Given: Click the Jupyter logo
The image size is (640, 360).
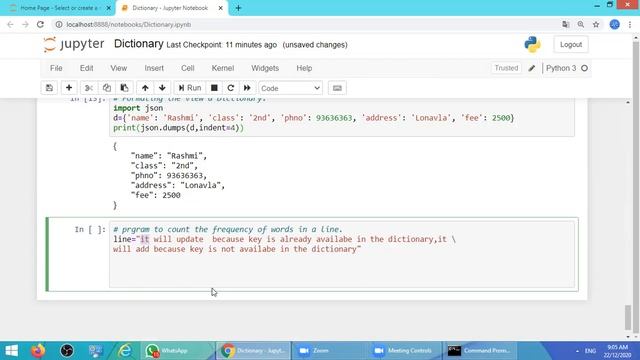Looking at the screenshot, I should (x=74, y=44).
